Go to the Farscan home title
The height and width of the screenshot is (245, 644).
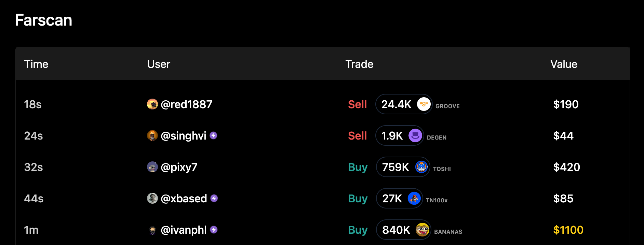pyautogui.click(x=44, y=20)
